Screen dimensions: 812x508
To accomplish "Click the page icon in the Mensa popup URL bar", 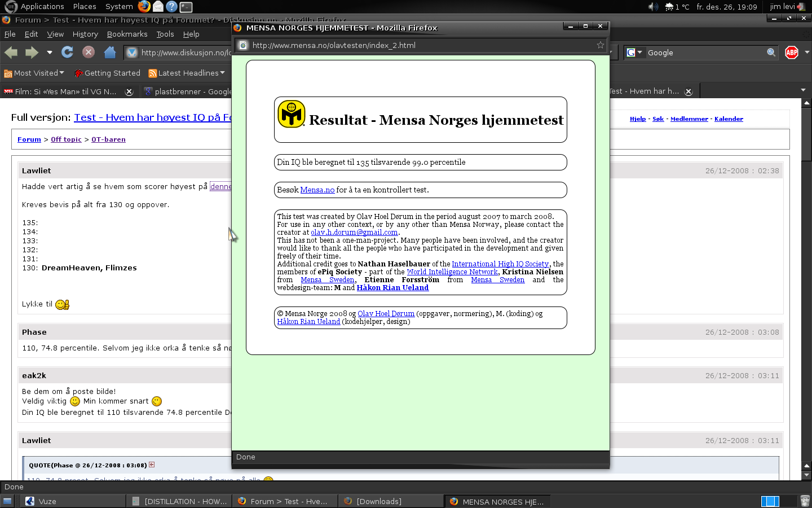I will (x=243, y=45).
